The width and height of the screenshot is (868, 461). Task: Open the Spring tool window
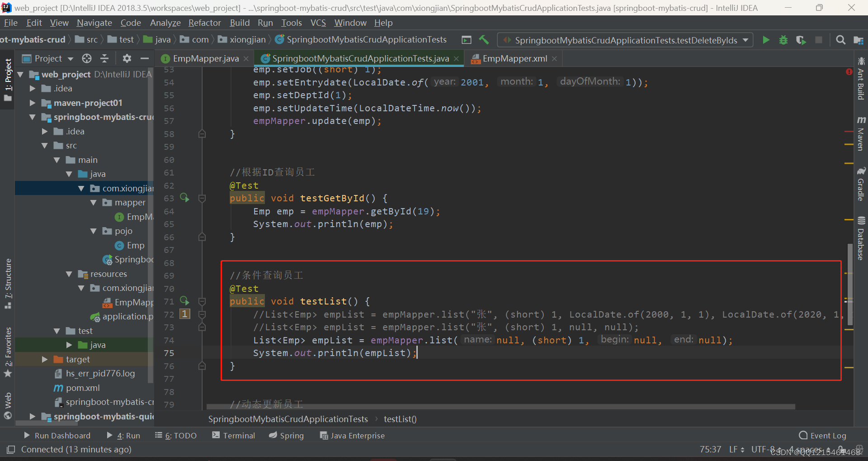pyautogui.click(x=286, y=436)
